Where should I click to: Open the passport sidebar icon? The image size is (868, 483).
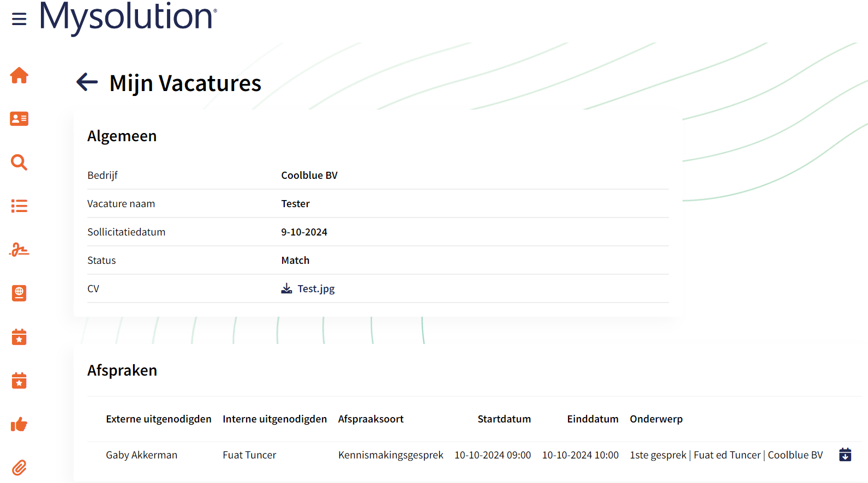tap(19, 293)
